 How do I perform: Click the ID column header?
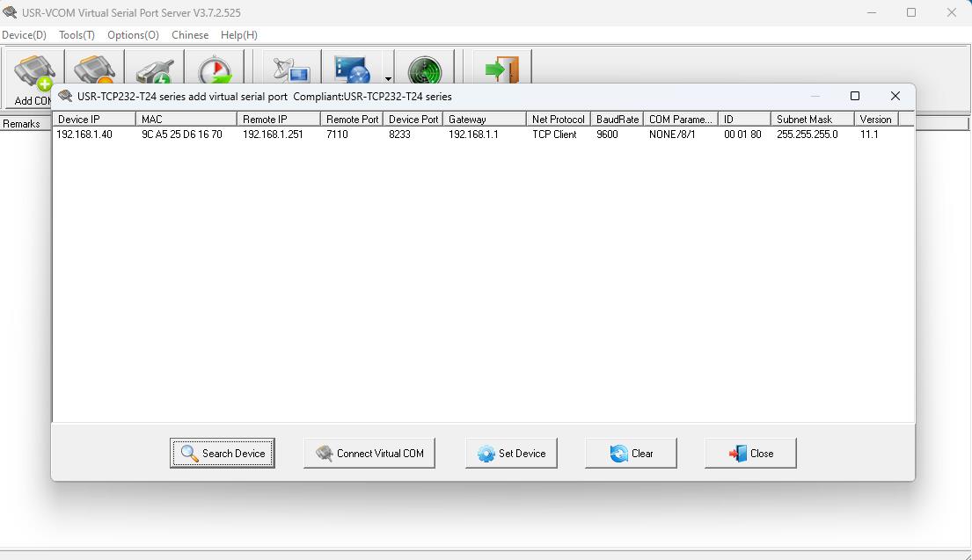(x=744, y=119)
